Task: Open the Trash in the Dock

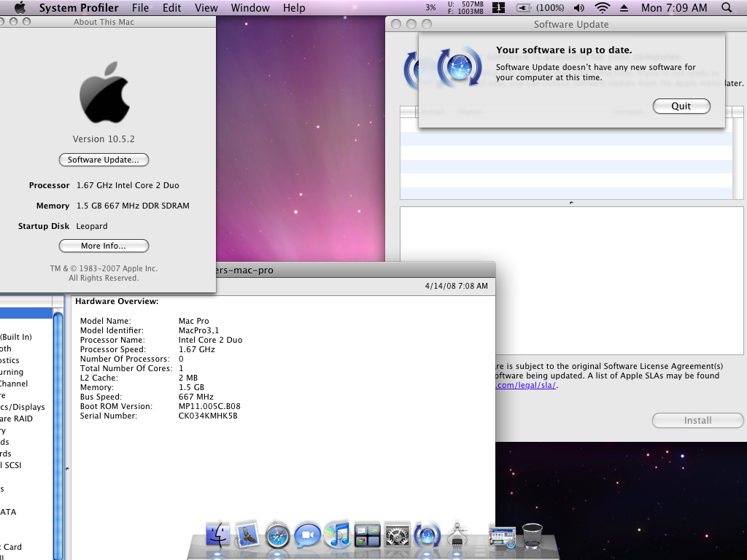Action: (532, 536)
